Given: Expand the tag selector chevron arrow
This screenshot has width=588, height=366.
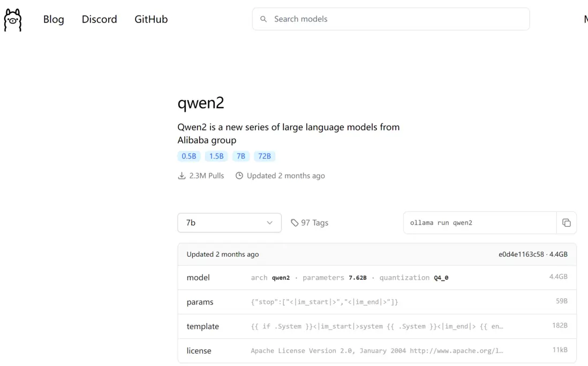Looking at the screenshot, I should 269,223.
